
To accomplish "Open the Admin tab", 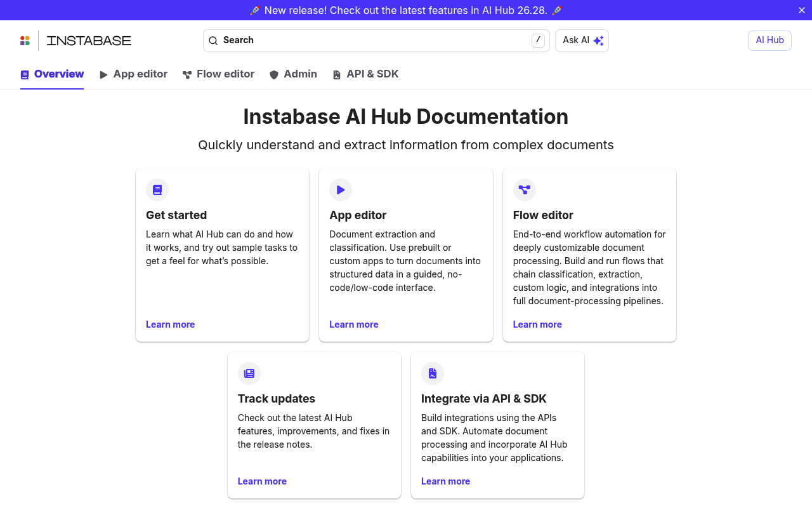I will coord(293,74).
